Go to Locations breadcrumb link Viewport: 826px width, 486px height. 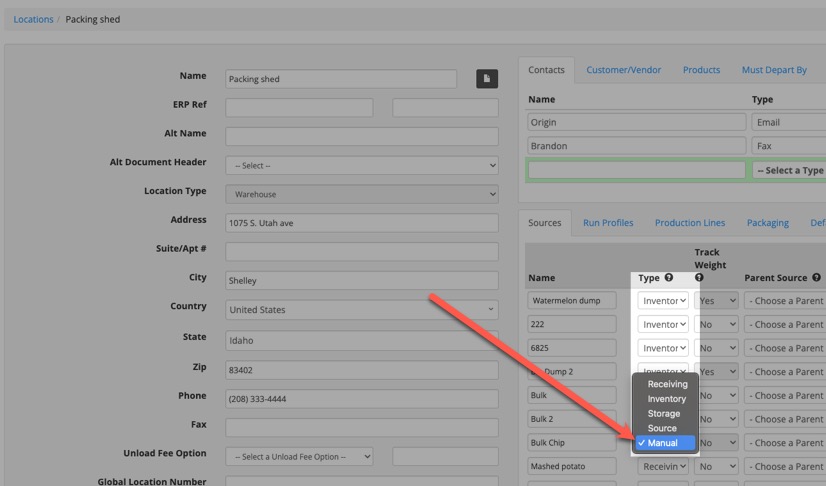(33, 19)
